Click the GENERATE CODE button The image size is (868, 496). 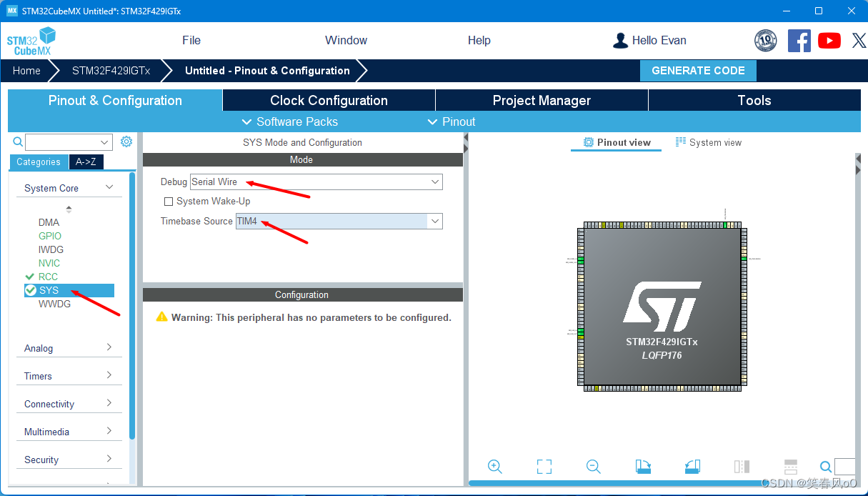point(698,71)
